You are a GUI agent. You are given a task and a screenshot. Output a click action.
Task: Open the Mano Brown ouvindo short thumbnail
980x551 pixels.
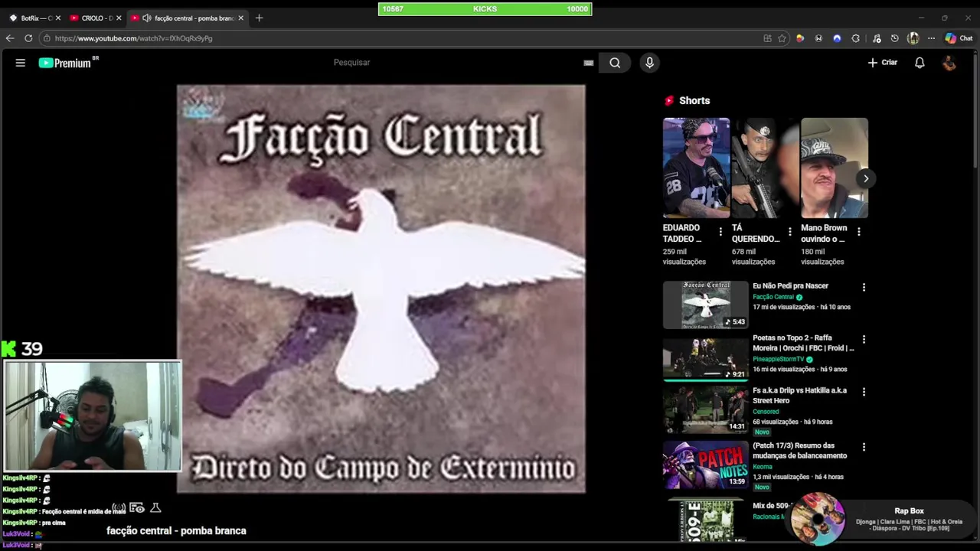click(834, 168)
